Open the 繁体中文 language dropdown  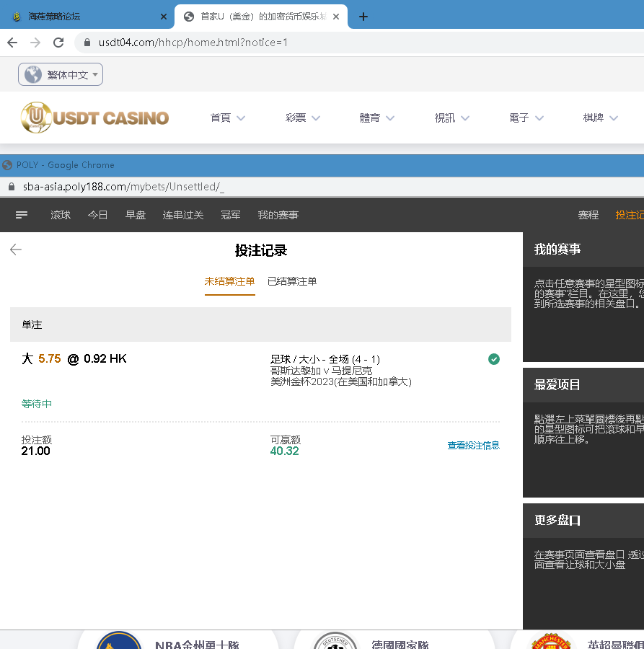tap(61, 74)
